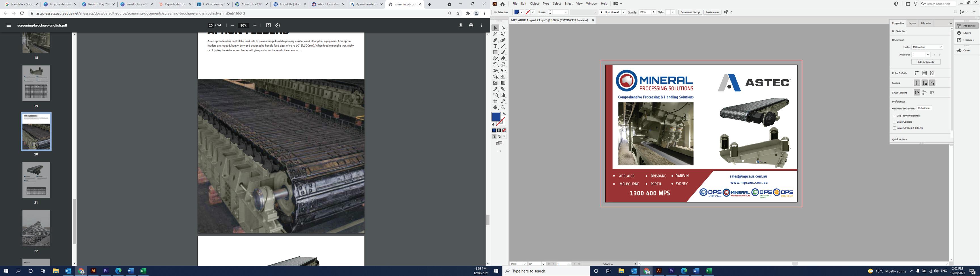Select the Eyedropper tool
The height and width of the screenshot is (276, 980).
(x=495, y=89)
